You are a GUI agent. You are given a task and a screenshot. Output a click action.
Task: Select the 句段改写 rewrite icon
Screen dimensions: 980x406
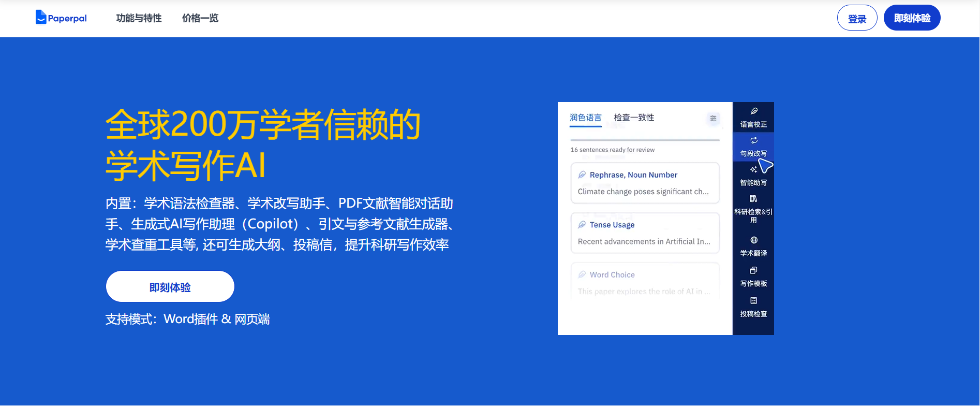click(754, 140)
